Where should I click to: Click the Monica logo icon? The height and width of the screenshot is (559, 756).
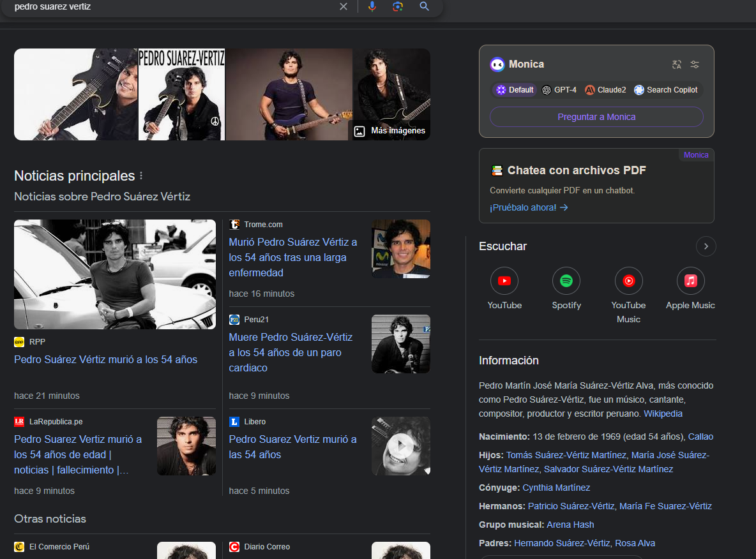(x=497, y=64)
